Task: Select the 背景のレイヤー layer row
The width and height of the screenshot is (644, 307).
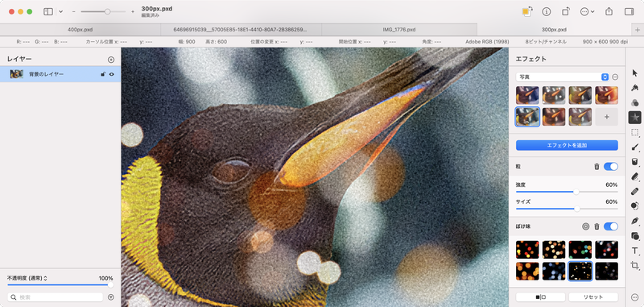Action: tap(60, 74)
